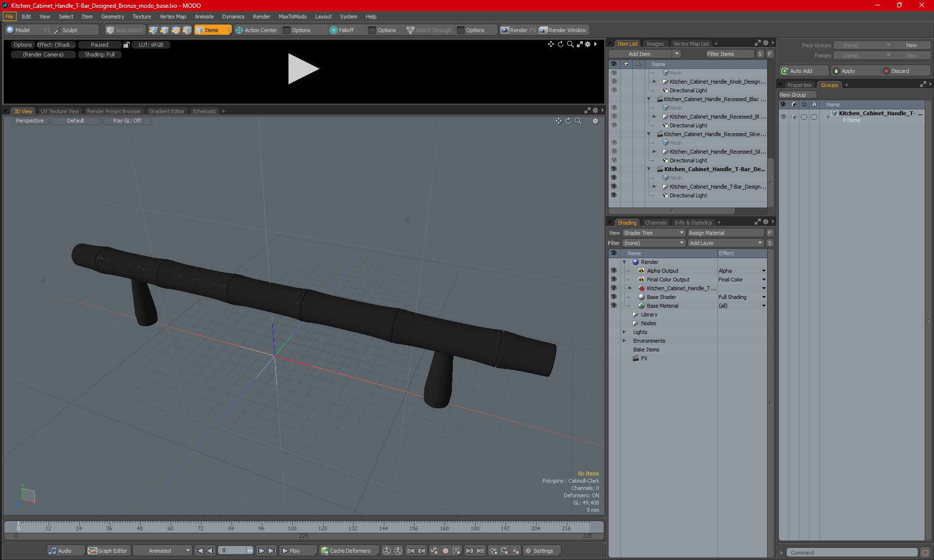Collapse the Render node in Shader Tree
Image resolution: width=934 pixels, height=560 pixels.
(625, 262)
